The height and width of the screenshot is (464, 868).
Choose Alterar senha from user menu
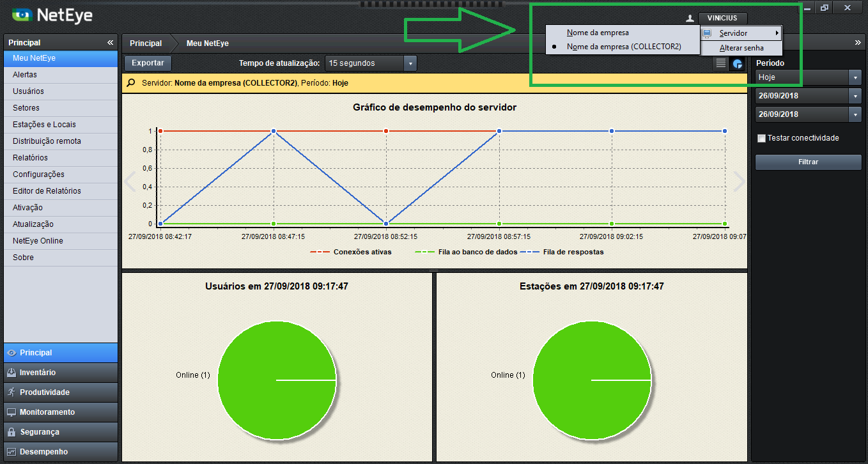pyautogui.click(x=741, y=48)
